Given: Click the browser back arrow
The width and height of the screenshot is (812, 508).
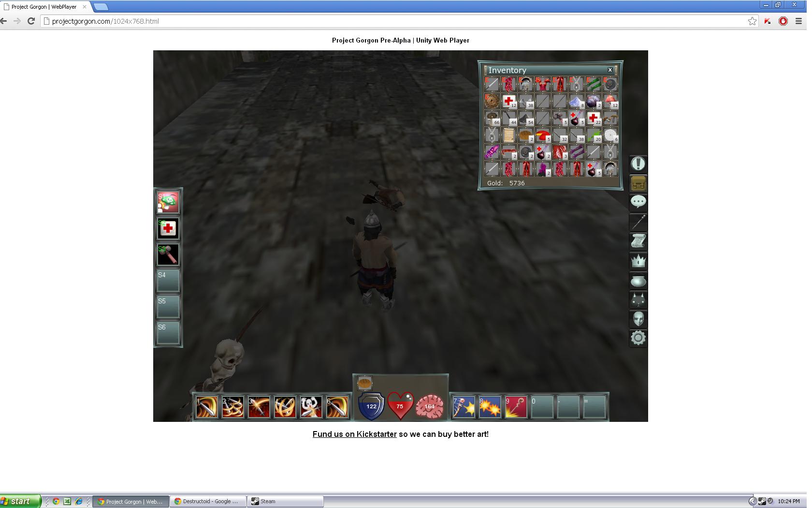Looking at the screenshot, I should (4, 21).
